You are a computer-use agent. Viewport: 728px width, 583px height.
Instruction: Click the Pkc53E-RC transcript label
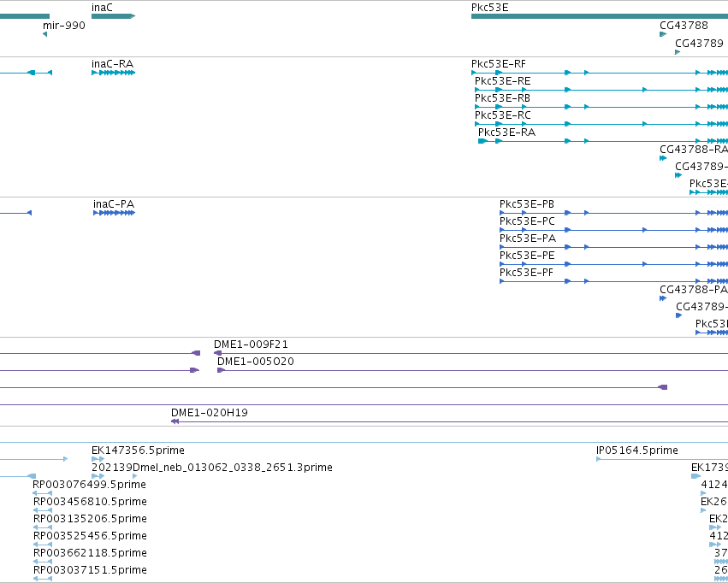click(502, 115)
